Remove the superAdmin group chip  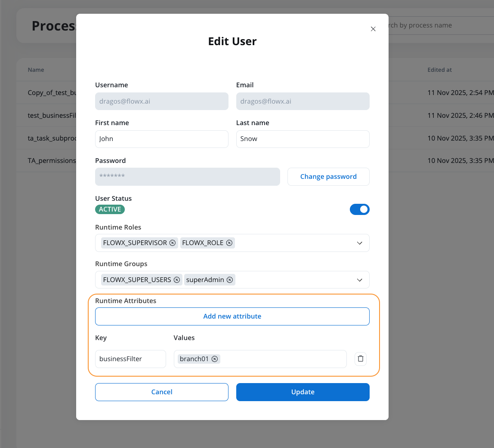[x=230, y=279]
